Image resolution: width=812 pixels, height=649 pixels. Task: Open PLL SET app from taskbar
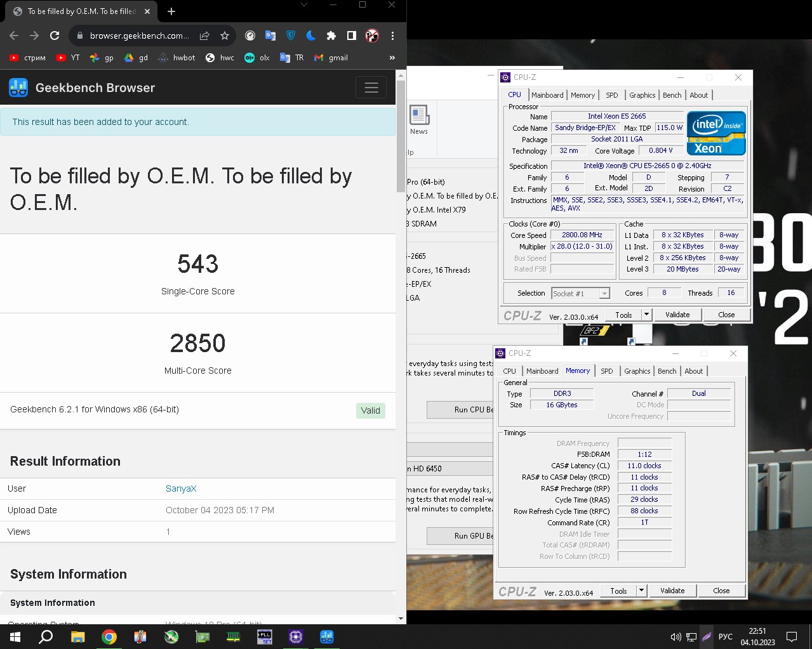tap(265, 637)
